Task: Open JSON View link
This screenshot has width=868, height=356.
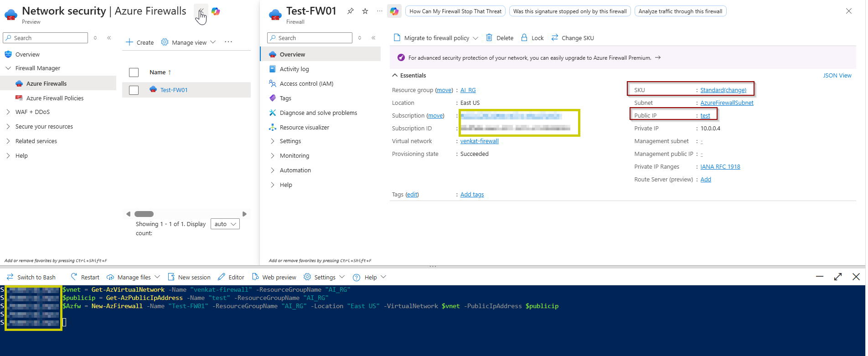Action: pos(837,76)
